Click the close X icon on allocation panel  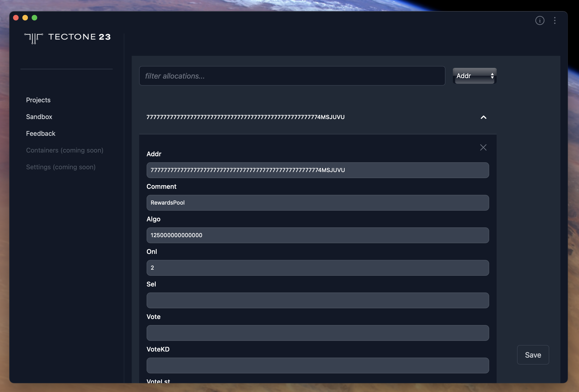[484, 147]
